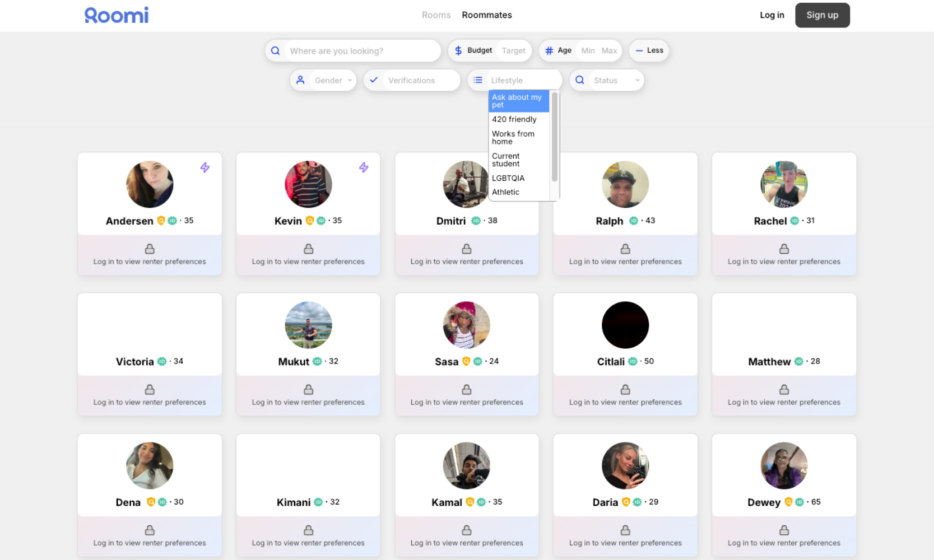The image size is (934, 560).
Task: Open Dewey's profile photo
Action: click(x=784, y=465)
